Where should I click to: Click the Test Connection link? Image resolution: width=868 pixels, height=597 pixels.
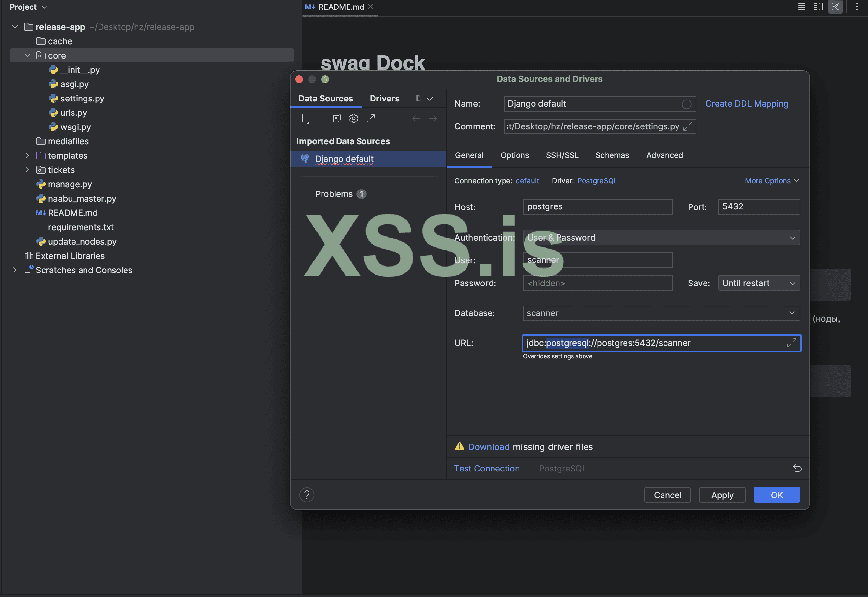487,468
